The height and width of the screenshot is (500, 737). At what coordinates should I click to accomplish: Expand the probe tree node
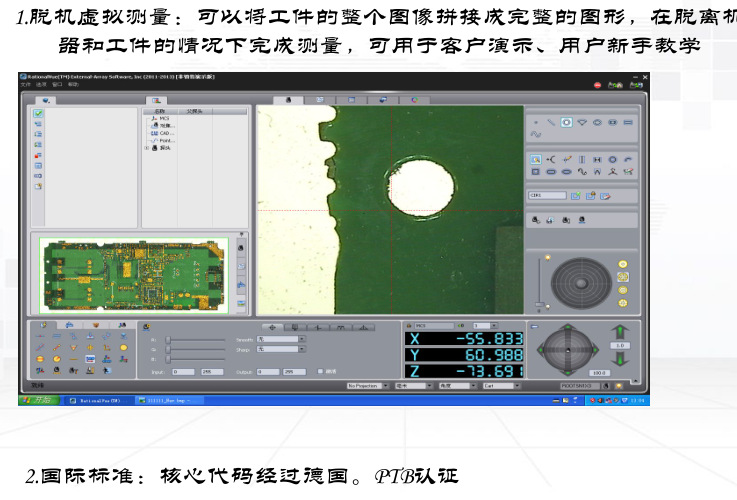pyautogui.click(x=147, y=148)
